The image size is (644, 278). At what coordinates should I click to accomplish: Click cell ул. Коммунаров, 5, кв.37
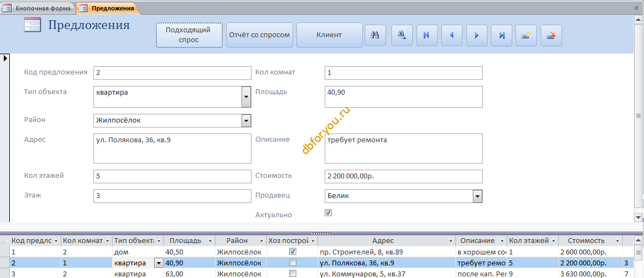click(x=387, y=274)
